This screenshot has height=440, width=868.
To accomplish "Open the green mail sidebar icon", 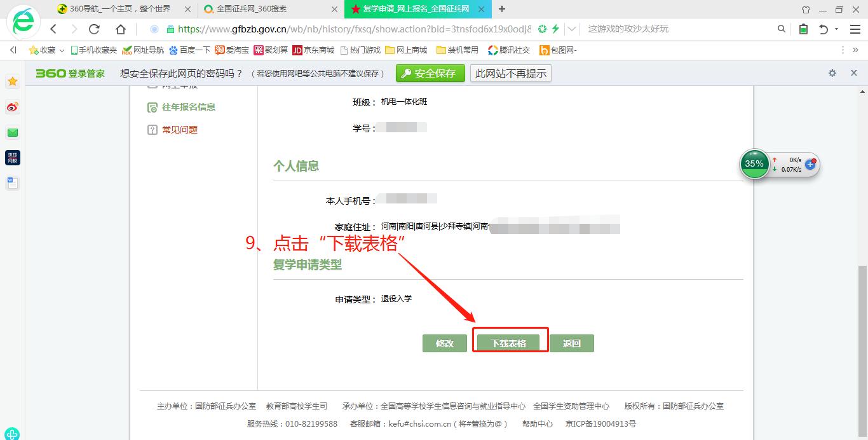I will pyautogui.click(x=13, y=132).
